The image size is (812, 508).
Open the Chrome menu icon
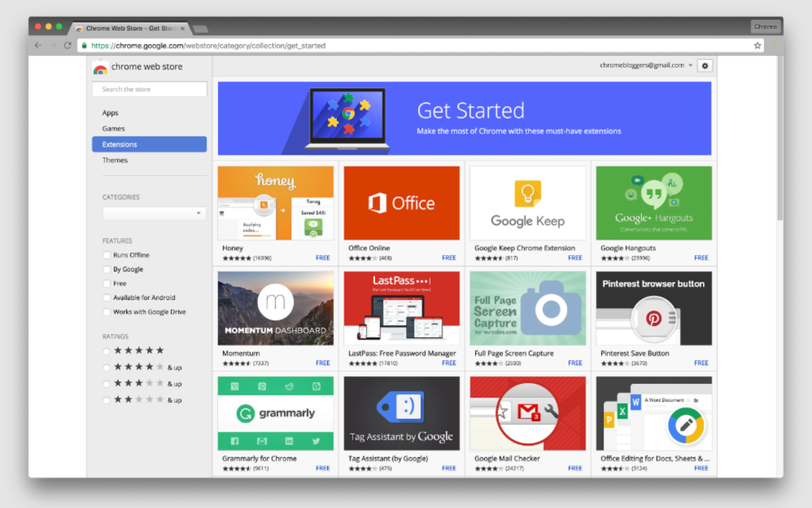773,45
